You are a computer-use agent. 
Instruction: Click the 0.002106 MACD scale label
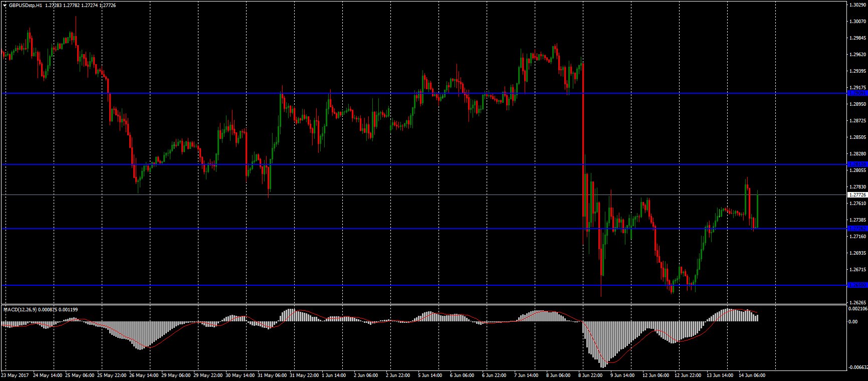pyautogui.click(x=858, y=309)
